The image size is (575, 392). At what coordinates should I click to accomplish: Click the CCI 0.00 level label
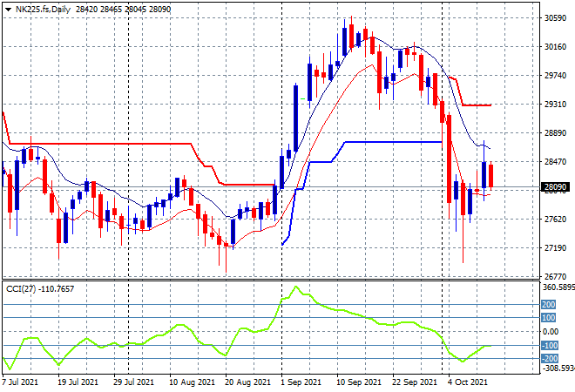tap(551, 332)
